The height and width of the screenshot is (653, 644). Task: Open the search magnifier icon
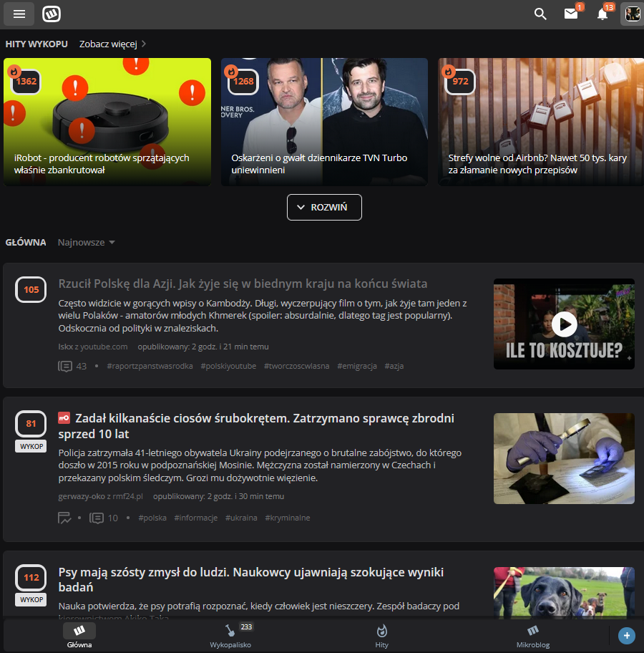[x=540, y=14]
